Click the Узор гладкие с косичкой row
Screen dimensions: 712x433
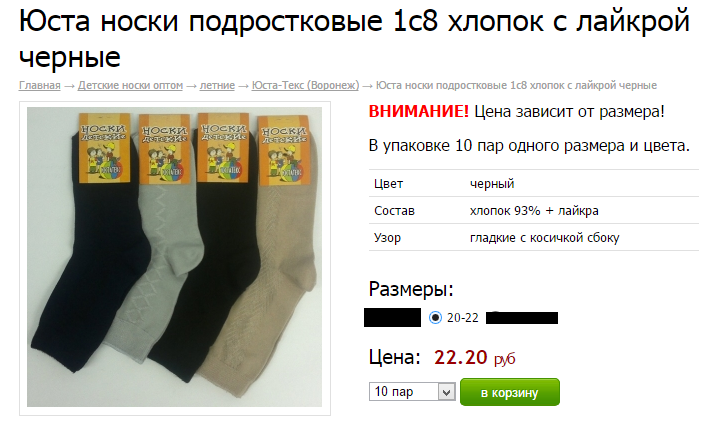click(x=534, y=237)
